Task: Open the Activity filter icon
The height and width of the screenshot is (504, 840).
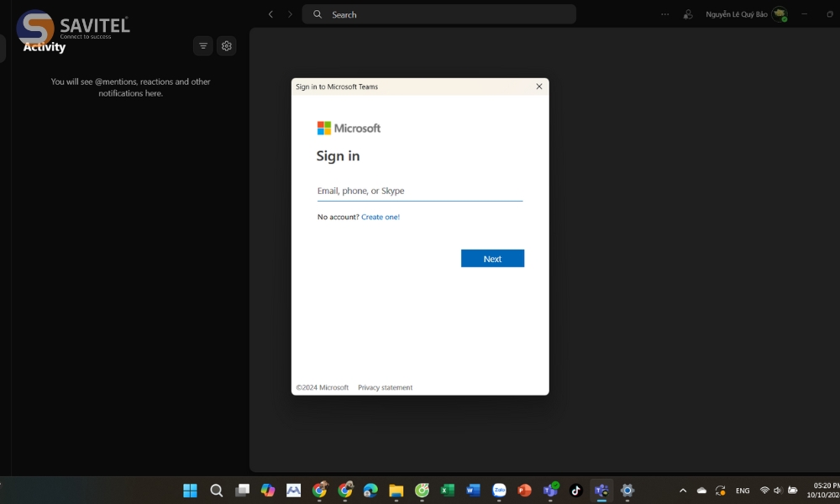Action: (203, 46)
